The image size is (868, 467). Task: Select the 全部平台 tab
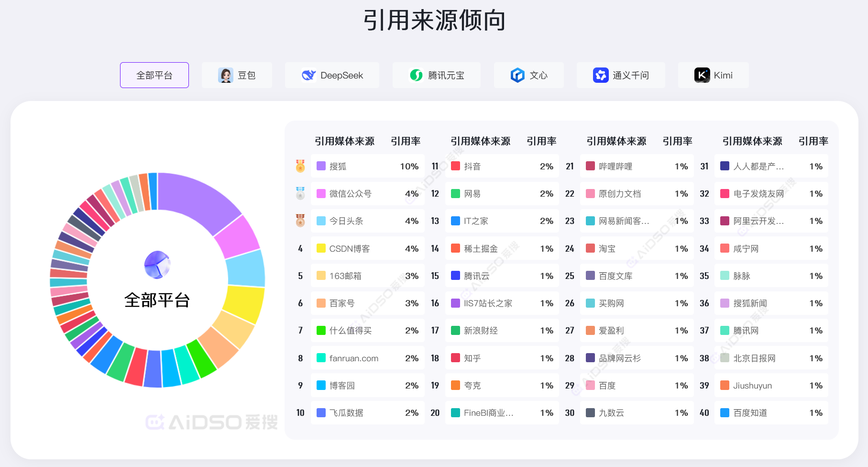click(154, 75)
